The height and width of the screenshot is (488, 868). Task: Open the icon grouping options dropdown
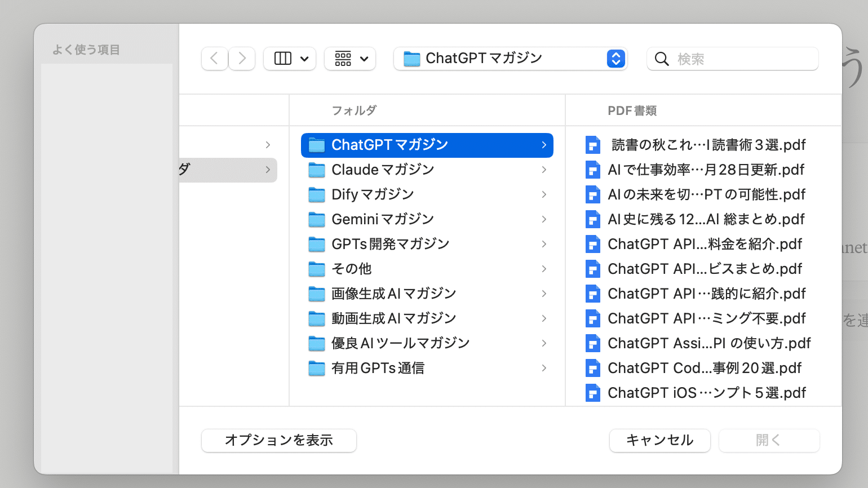pyautogui.click(x=350, y=59)
